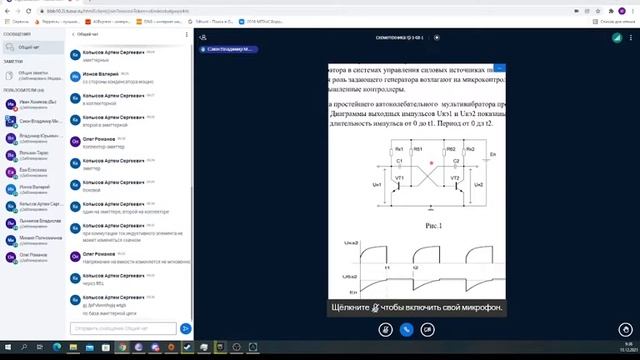This screenshot has height=360, width=640.
Task: Close the chat via the back chevron
Action: (73, 35)
